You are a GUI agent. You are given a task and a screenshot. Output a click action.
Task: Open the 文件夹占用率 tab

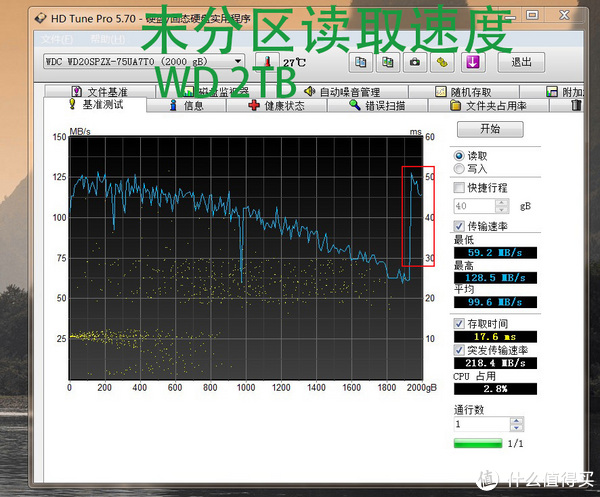(488, 106)
